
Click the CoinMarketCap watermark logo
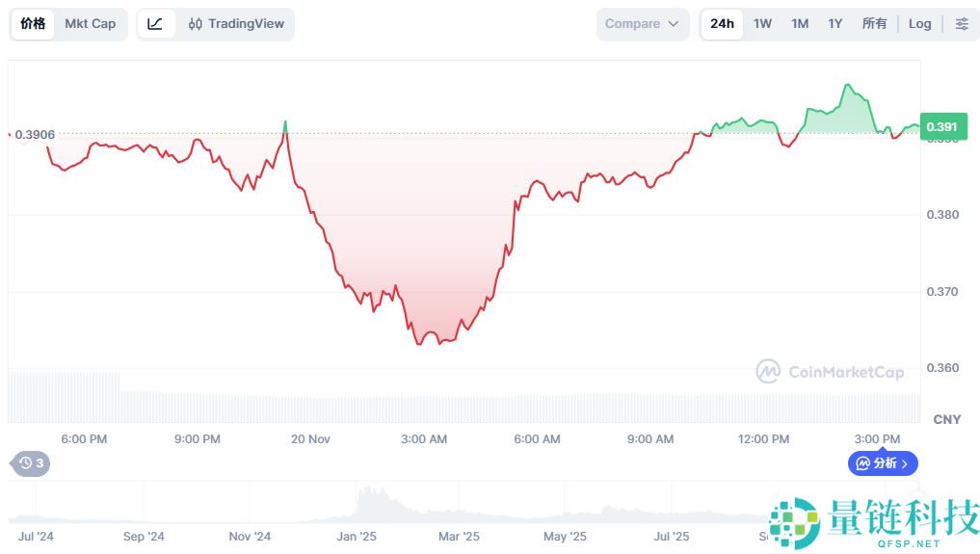point(830,371)
